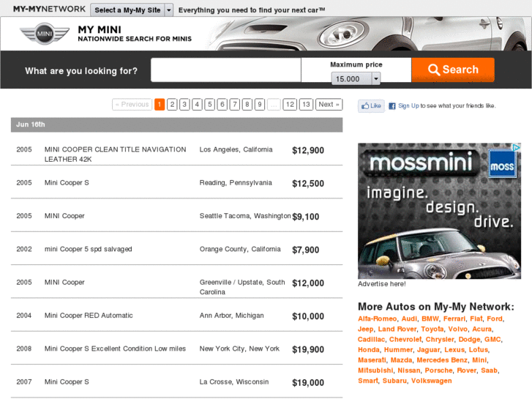
Task: Click the Facebook Like thumbs-up button
Action: pyautogui.click(x=371, y=106)
